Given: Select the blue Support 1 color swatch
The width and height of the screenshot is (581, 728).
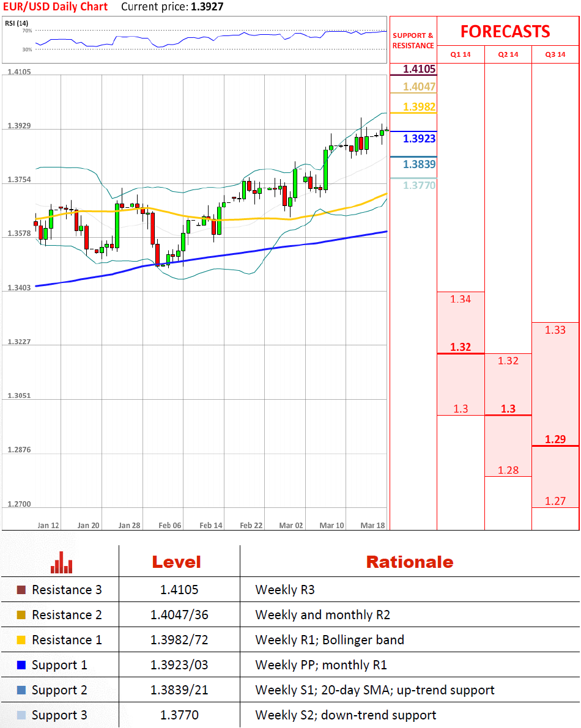Looking at the screenshot, I should coord(21,665).
